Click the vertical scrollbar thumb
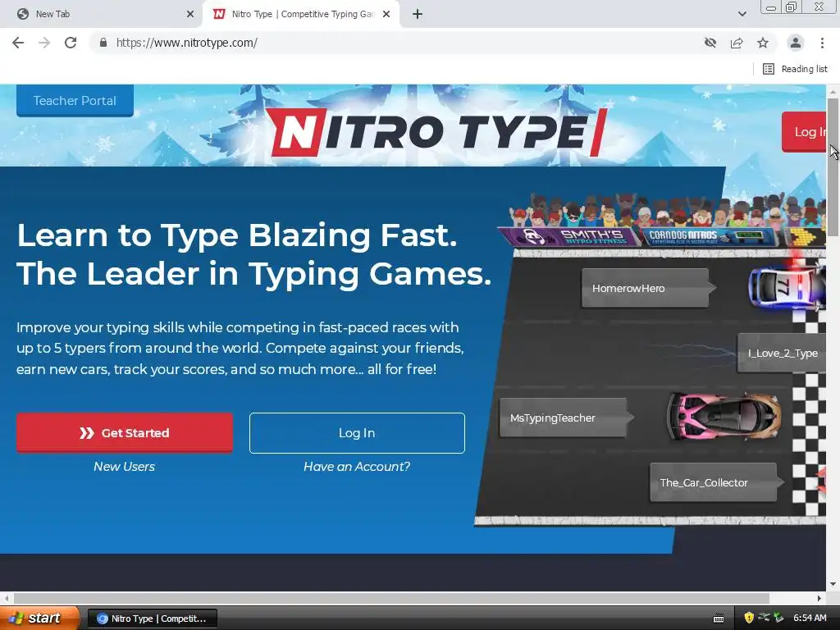Viewport: 840px width, 630px height. click(833, 167)
